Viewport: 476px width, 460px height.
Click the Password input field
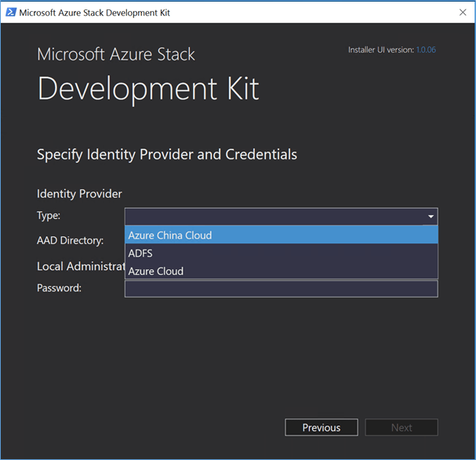point(281,289)
